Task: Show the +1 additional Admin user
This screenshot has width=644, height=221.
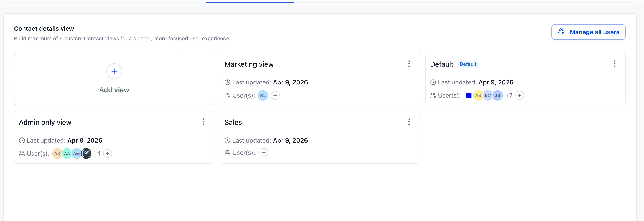Action: (97, 153)
